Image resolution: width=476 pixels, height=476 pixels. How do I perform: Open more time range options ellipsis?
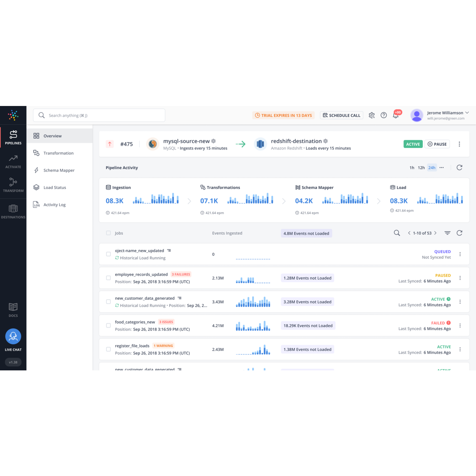[x=441, y=168]
